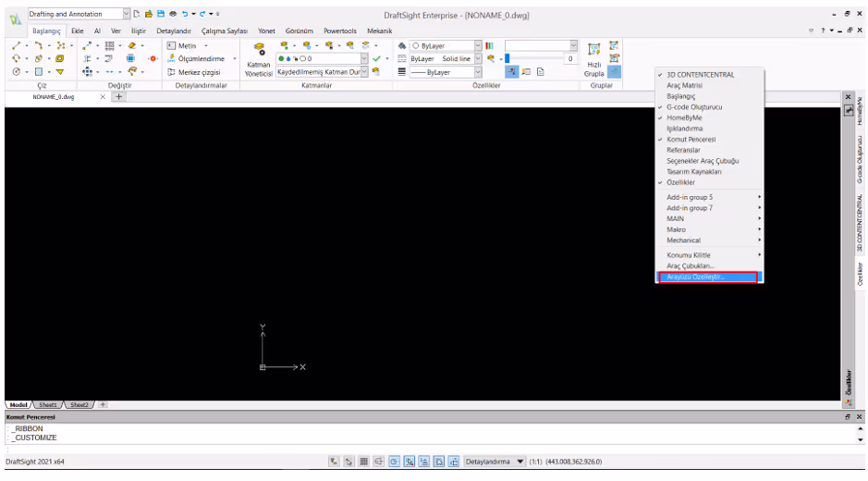The height and width of the screenshot is (481, 868).
Task: Click the DraftSight application logo button
Action: 16,19
